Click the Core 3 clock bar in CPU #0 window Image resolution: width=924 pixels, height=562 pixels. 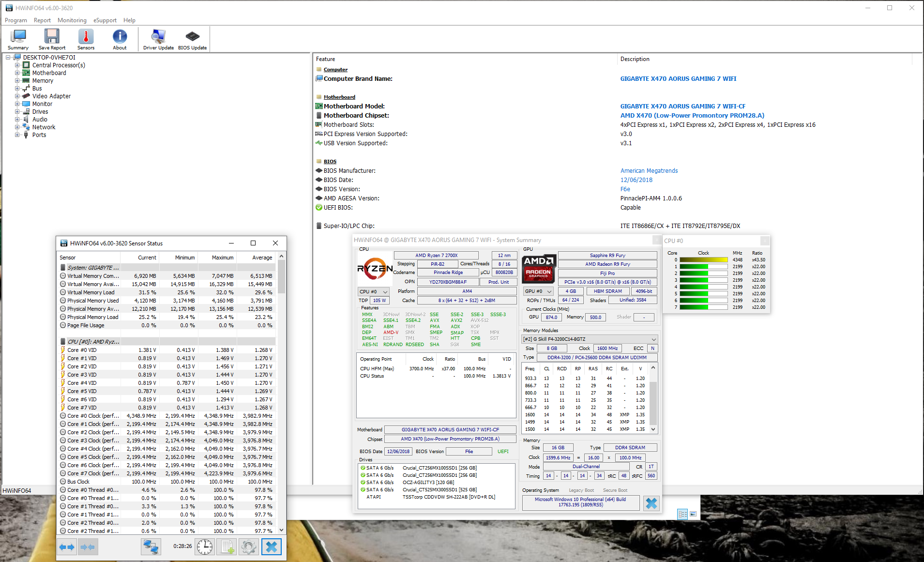coord(704,280)
